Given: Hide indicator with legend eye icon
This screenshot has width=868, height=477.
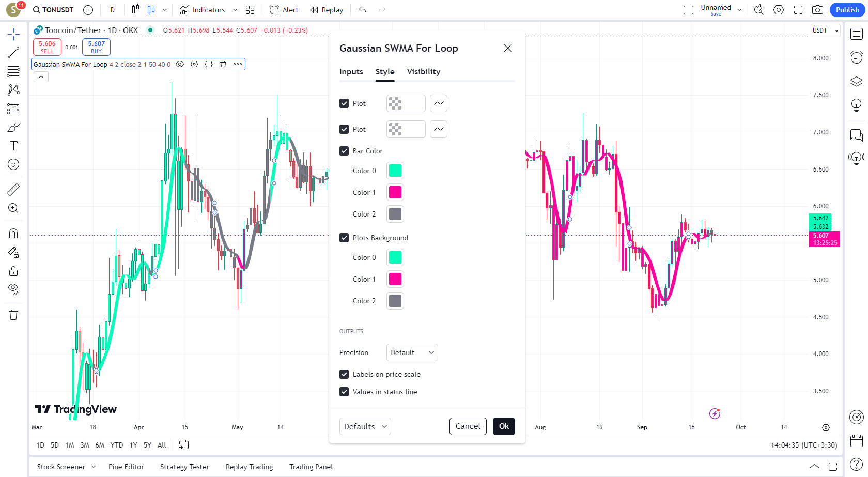Looking at the screenshot, I should click(180, 64).
